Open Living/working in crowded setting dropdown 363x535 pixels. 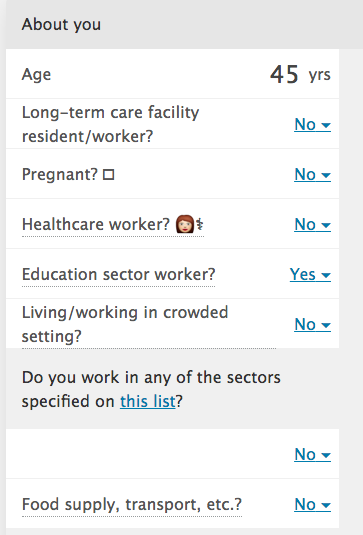point(313,324)
